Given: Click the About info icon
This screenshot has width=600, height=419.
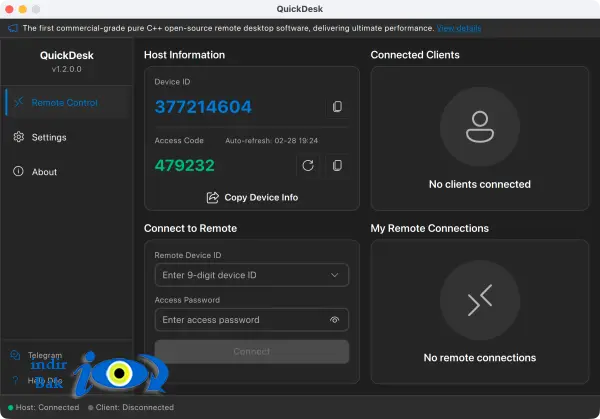Looking at the screenshot, I should pyautogui.click(x=18, y=171).
